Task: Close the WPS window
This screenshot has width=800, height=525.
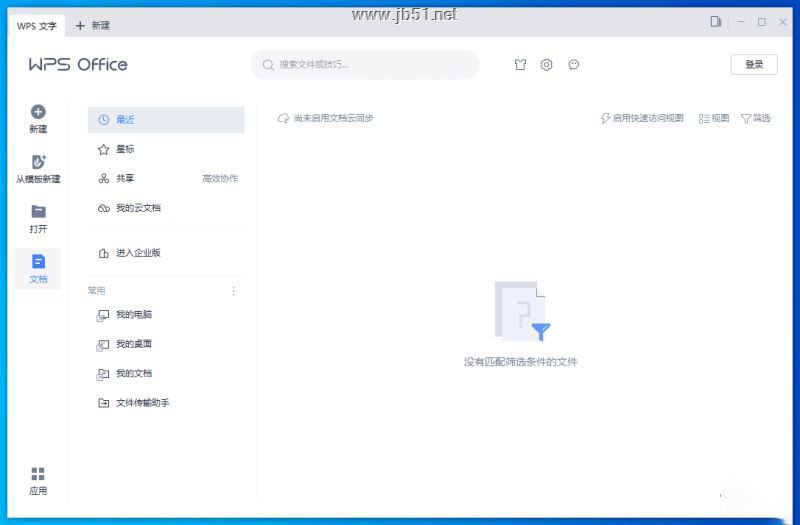Action: [783, 22]
